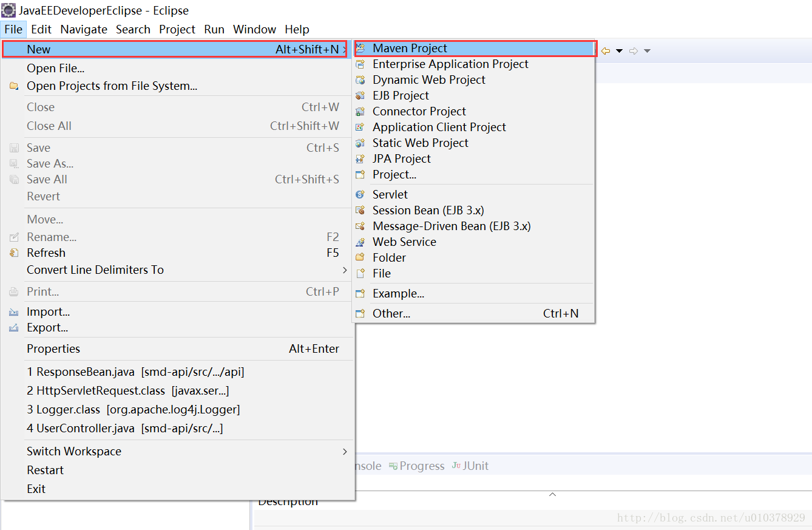Click the Other wizard icon
The height and width of the screenshot is (530, 812).
(360, 314)
